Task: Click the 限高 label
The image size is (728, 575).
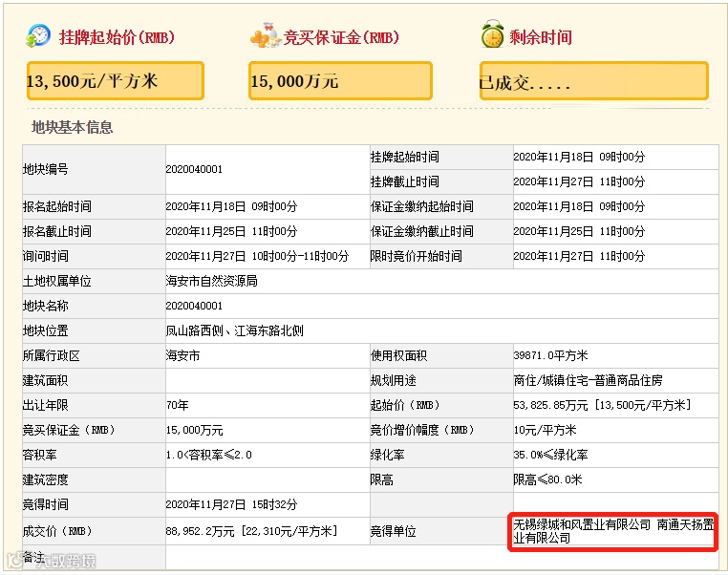Action: click(381, 479)
